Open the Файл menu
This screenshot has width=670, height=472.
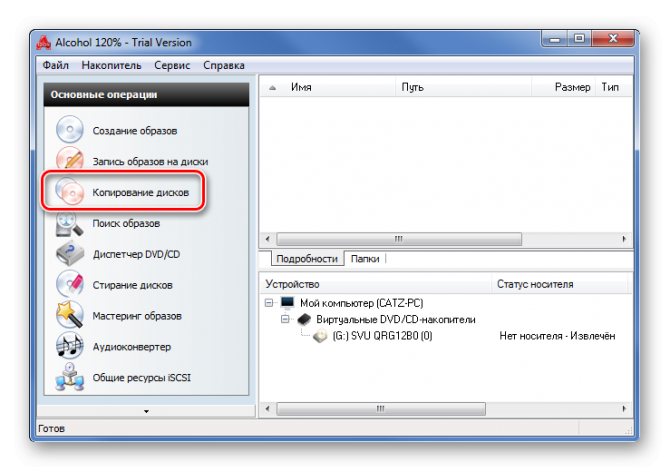tap(56, 65)
